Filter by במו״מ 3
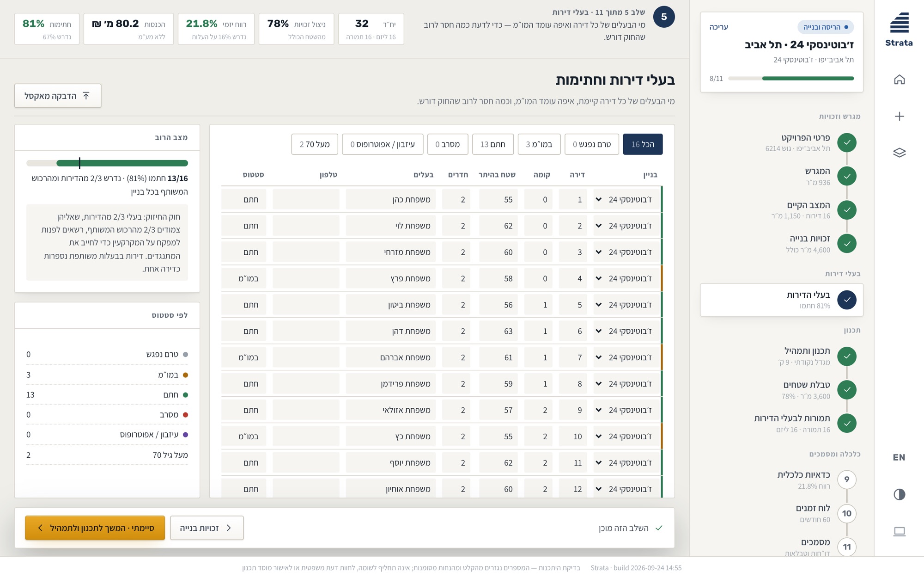 pos(539,144)
